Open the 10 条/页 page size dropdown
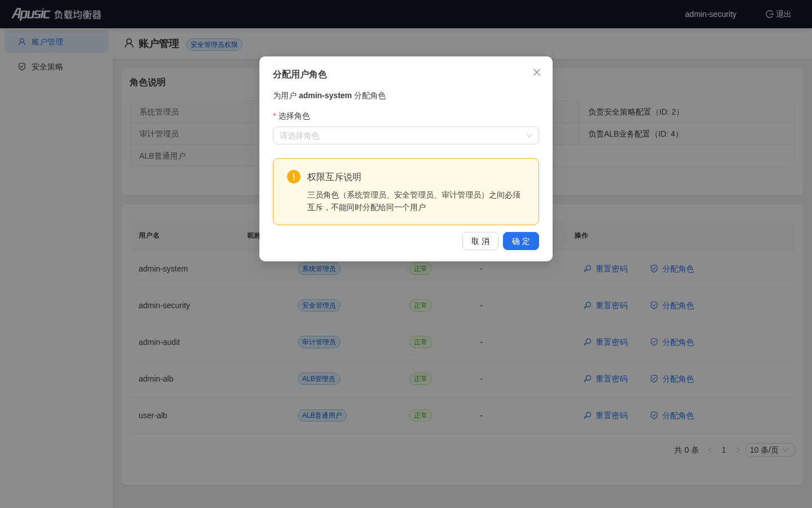 point(770,450)
